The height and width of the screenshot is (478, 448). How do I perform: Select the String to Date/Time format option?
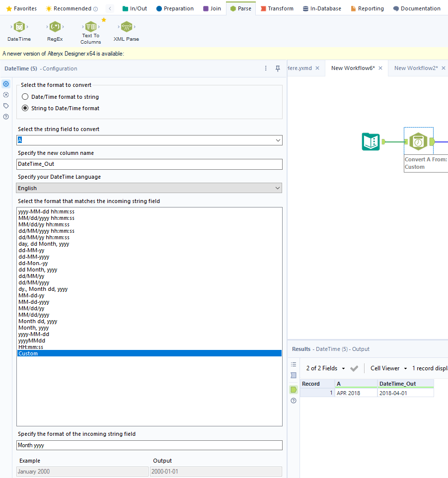point(25,108)
